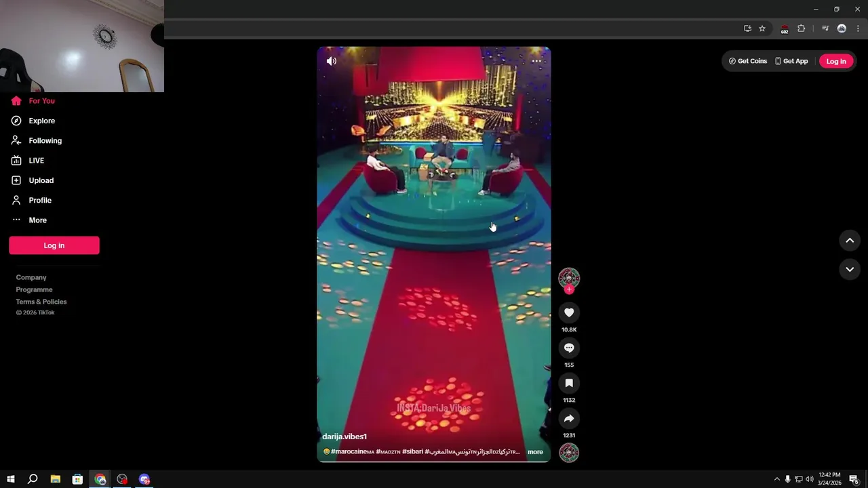Open Microsoft Store from the taskbar
868x488 pixels.
[78, 479]
